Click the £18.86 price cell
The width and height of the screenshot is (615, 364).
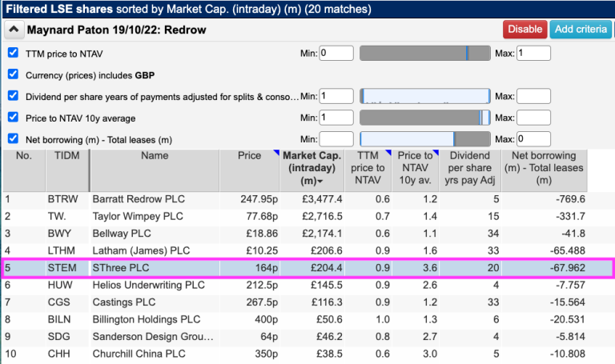point(262,234)
